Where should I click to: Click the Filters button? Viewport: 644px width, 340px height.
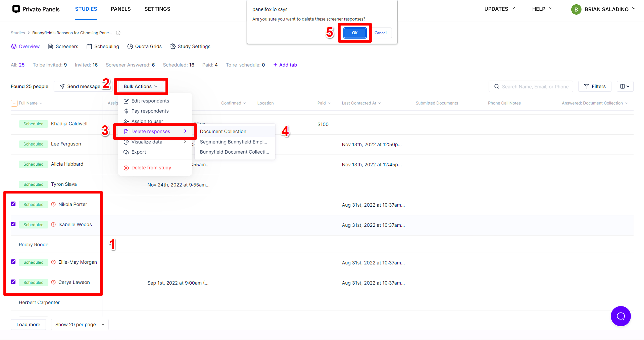(595, 86)
